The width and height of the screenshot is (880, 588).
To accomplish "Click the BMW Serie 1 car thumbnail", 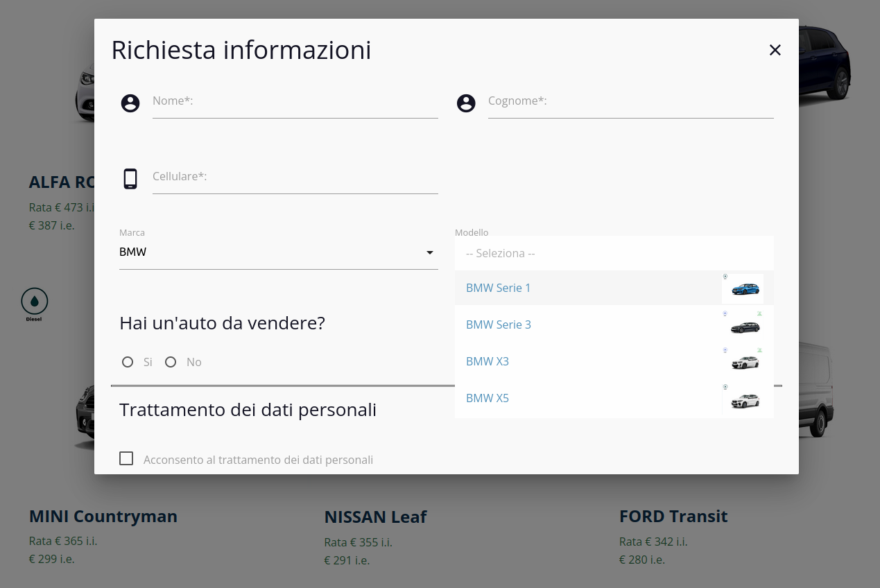I will point(743,288).
